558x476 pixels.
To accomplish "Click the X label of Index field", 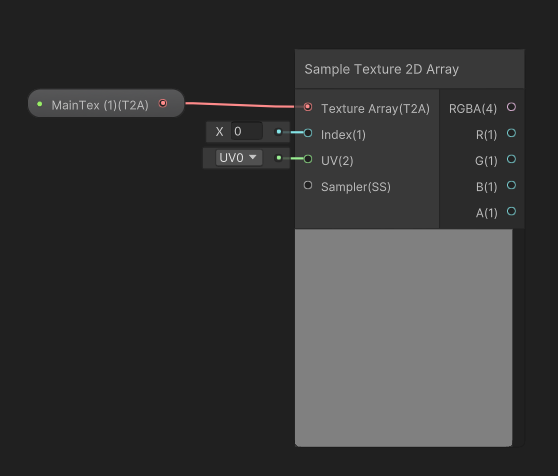I will [x=219, y=132].
